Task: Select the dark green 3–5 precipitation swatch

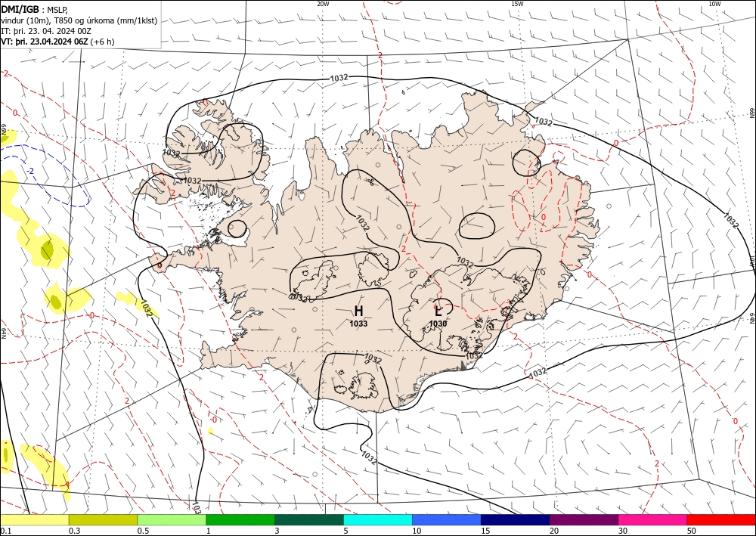Action: coord(309,519)
